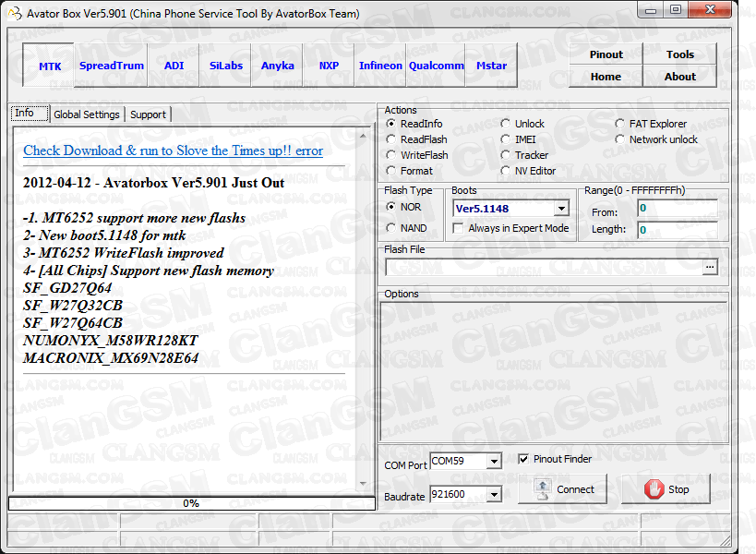756x554 pixels.
Task: Click the 'NUMONYX_M58WR128KT' entry
Action: click(x=111, y=341)
